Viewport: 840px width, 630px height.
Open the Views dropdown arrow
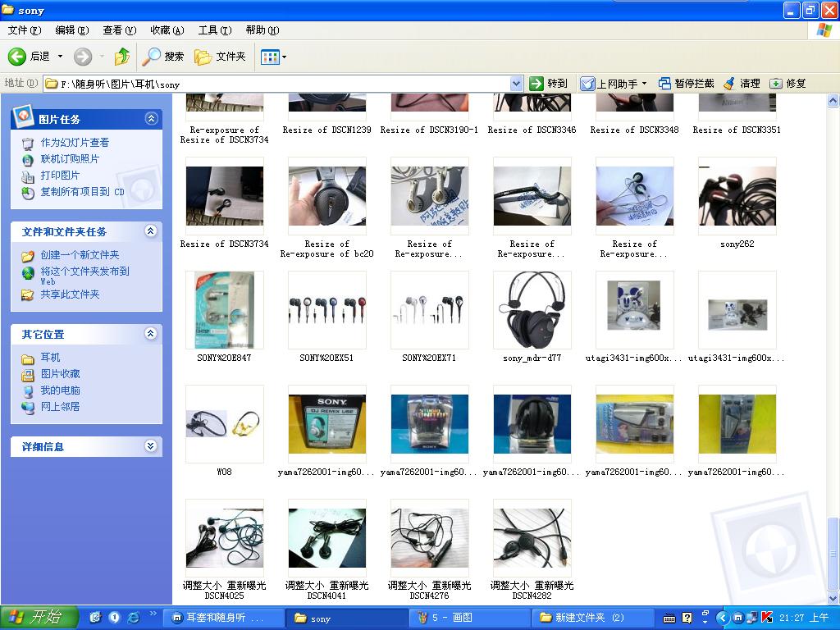(x=284, y=57)
